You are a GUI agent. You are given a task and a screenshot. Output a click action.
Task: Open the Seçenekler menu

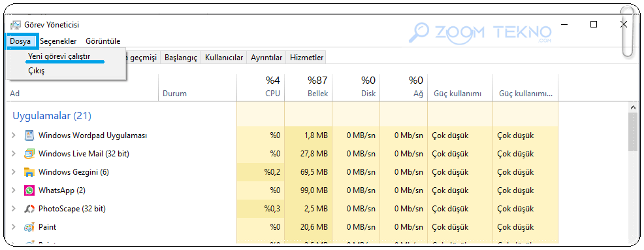[x=58, y=41]
